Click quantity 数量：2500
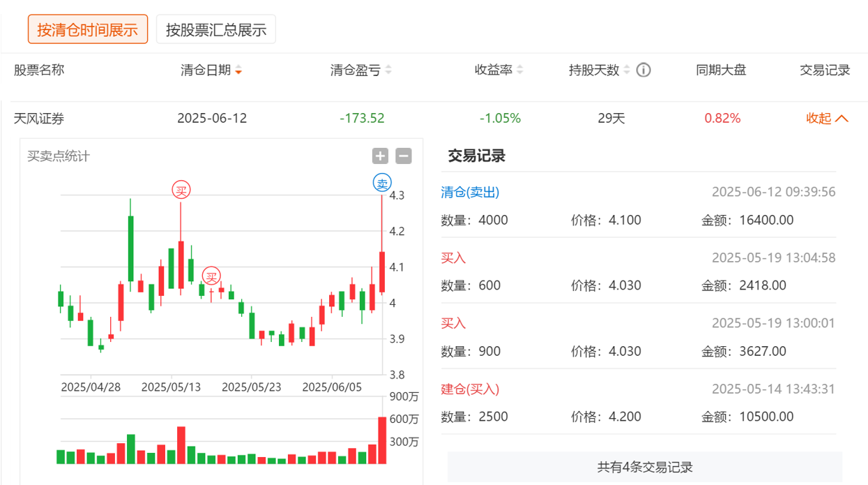This screenshot has height=485, width=868. click(475, 417)
